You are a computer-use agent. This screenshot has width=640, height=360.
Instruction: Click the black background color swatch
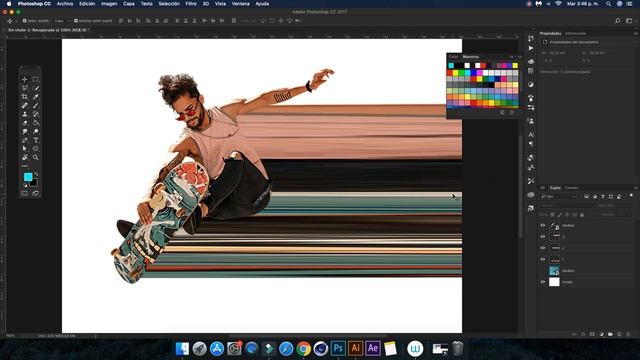(34, 184)
